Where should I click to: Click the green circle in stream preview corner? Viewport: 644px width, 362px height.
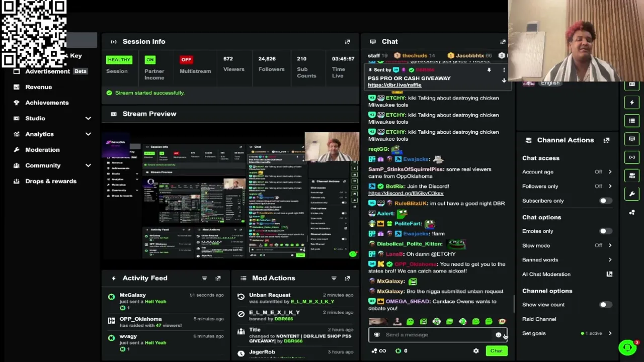coord(353,254)
